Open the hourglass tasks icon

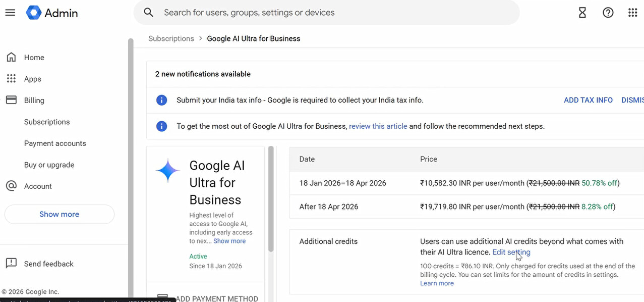582,13
